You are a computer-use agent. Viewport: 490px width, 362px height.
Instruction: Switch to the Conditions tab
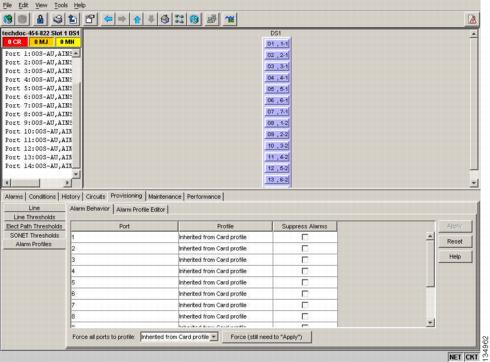[42, 197]
